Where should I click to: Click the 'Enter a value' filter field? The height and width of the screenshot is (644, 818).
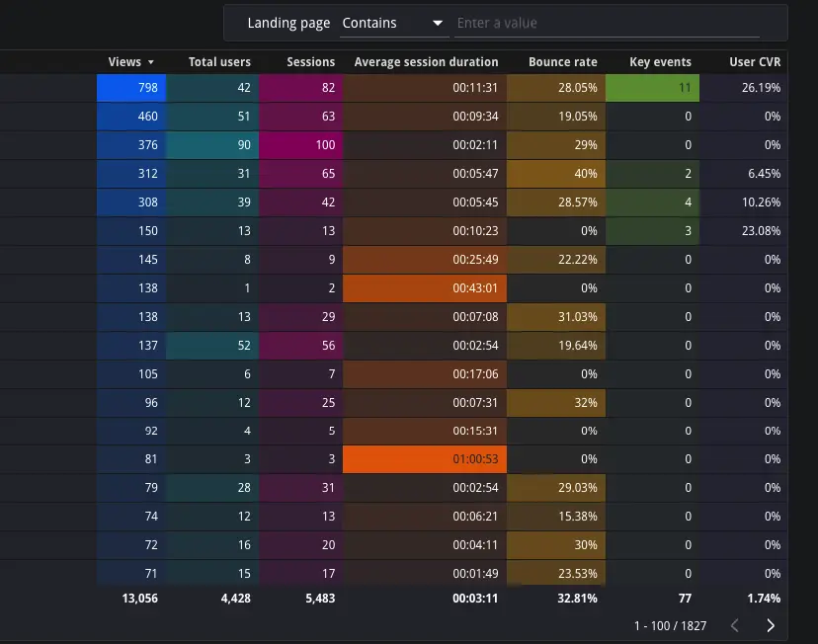607,23
